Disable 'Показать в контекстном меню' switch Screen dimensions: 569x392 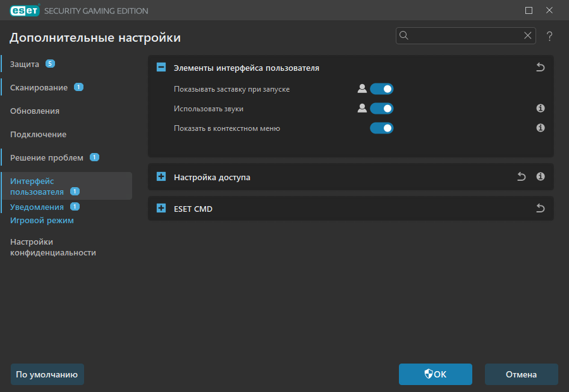381,128
